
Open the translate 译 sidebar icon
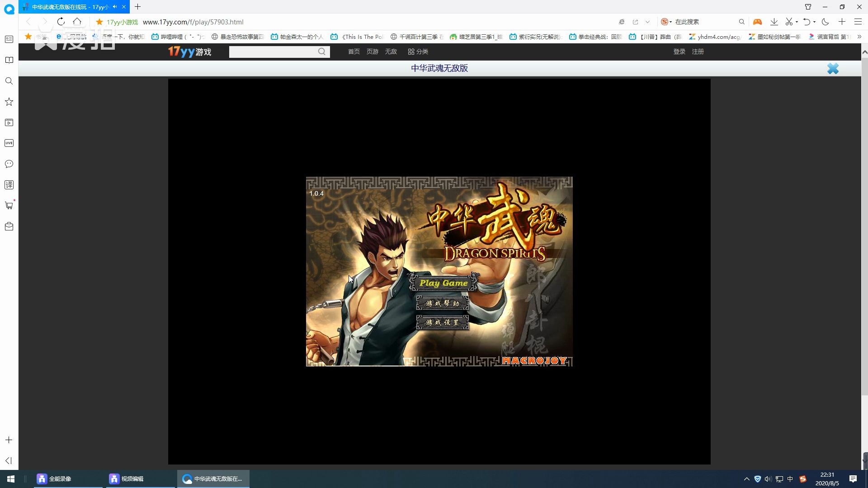(9, 185)
